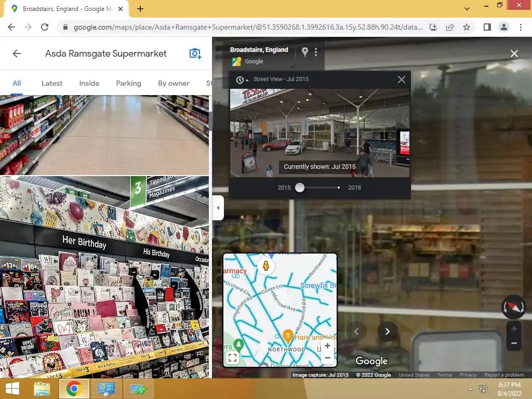Click the location pin icon in Street View
This screenshot has height=399, width=532.
tap(304, 52)
